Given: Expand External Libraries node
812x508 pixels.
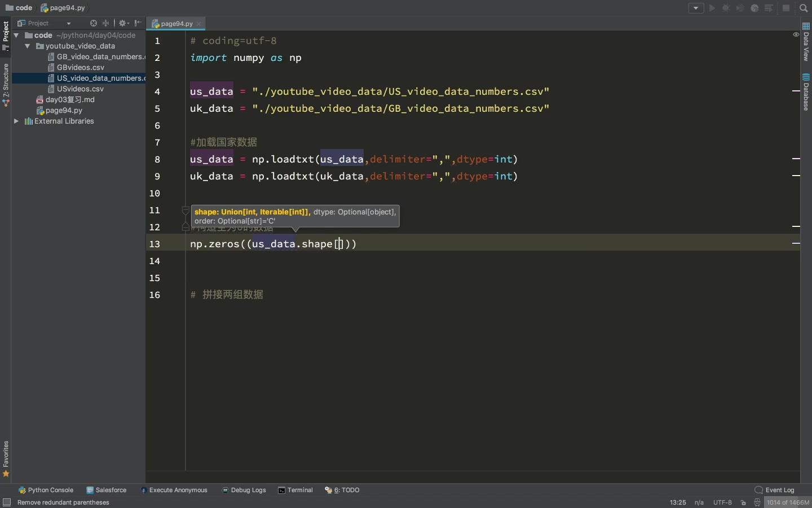Looking at the screenshot, I should pyautogui.click(x=16, y=121).
